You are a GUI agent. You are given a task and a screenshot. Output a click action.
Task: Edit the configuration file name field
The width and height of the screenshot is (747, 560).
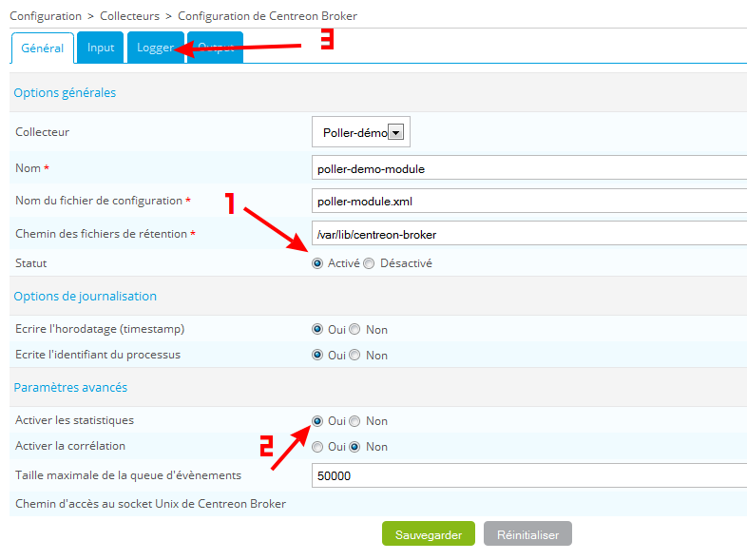pos(528,202)
